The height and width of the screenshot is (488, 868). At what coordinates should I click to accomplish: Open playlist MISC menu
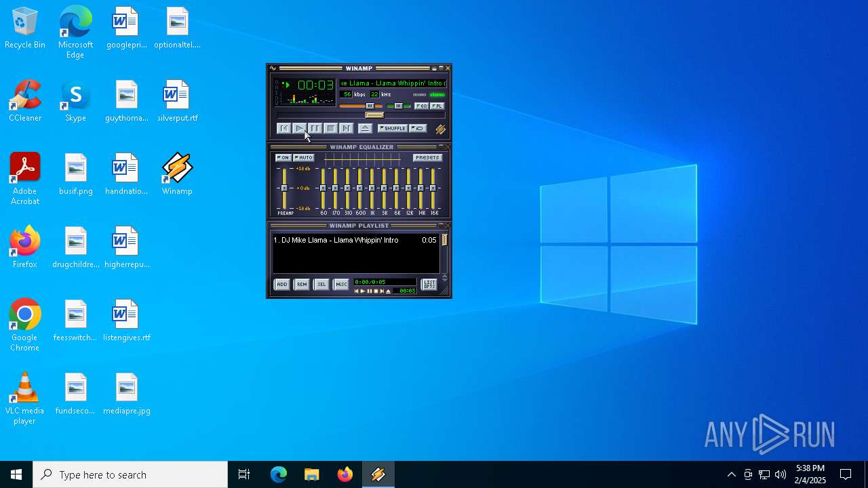341,285
